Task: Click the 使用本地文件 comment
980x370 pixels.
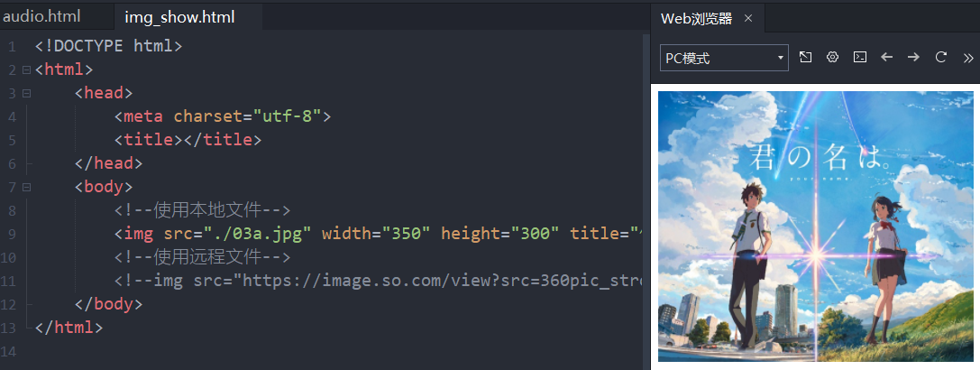Action: click(203, 209)
